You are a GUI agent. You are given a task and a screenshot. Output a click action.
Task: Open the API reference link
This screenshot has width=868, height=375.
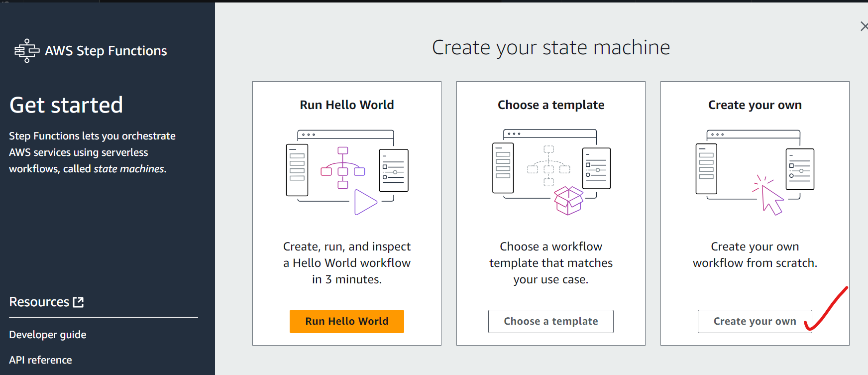coord(40,360)
